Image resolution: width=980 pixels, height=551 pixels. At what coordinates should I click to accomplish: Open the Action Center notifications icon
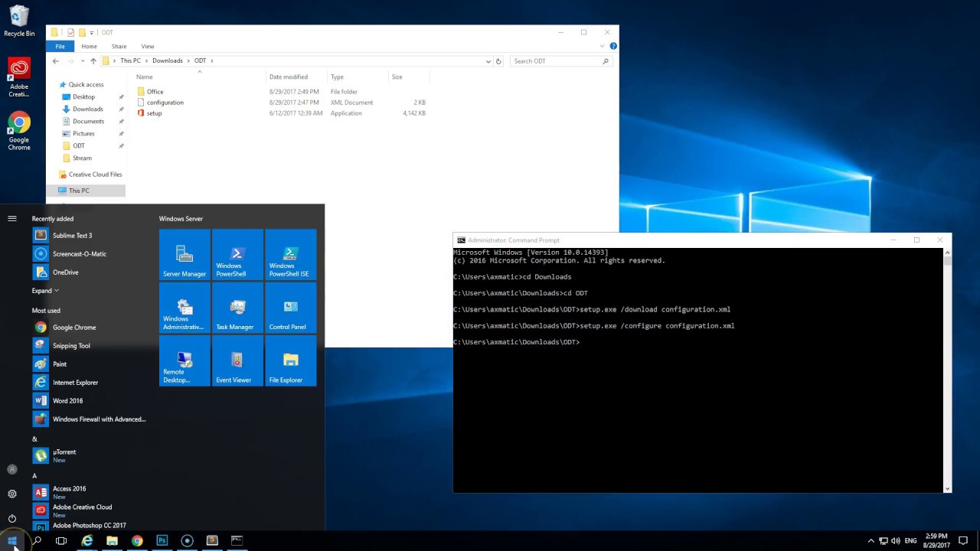pos(963,540)
